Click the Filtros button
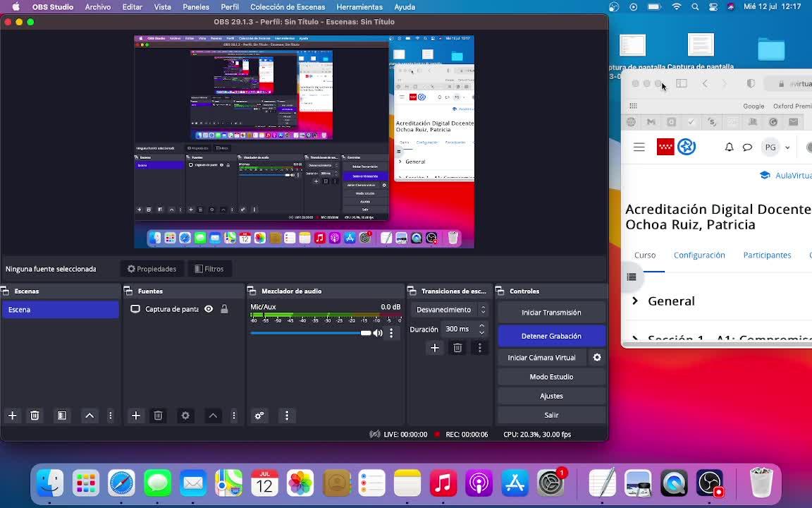 tap(209, 269)
